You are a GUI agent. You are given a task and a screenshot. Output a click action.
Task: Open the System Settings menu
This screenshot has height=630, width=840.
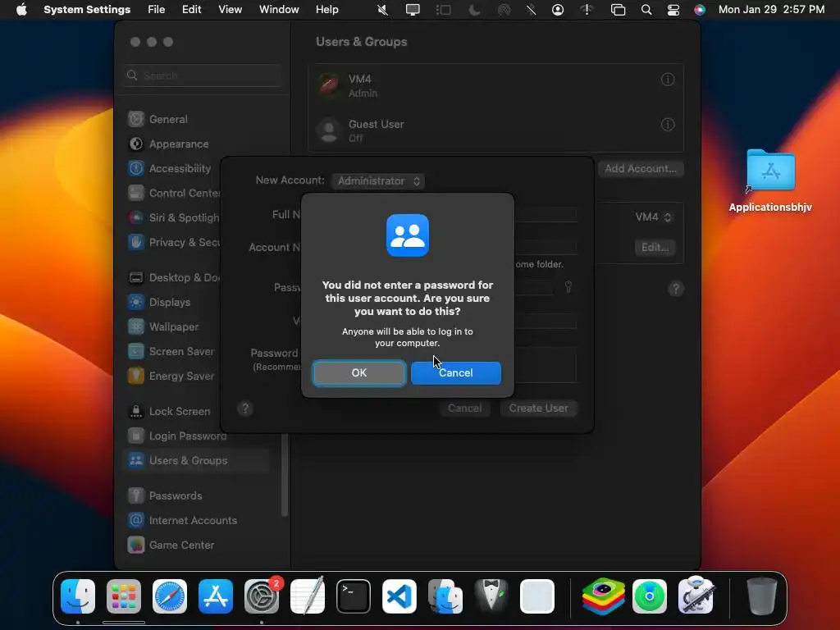tap(87, 10)
